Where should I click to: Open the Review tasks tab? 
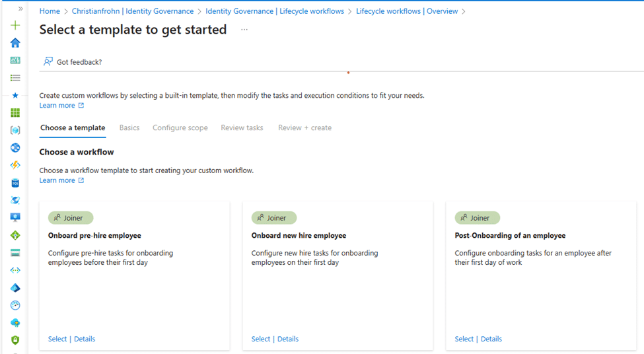tap(242, 127)
